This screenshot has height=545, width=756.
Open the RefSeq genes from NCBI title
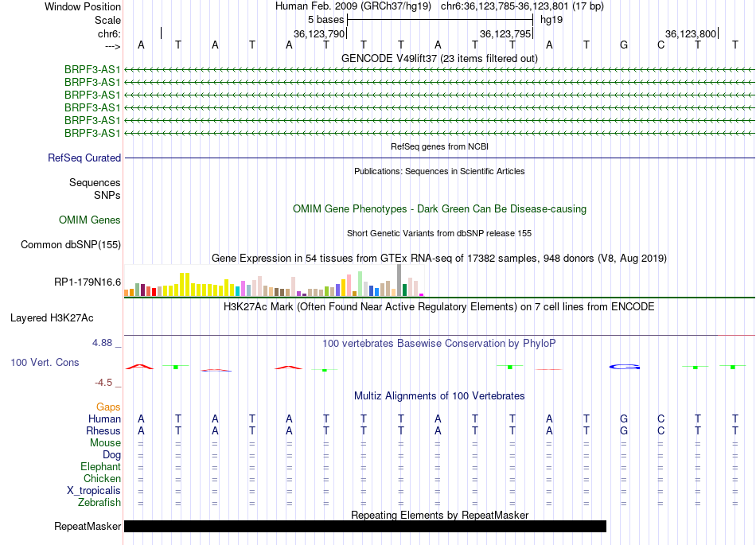pos(439,146)
